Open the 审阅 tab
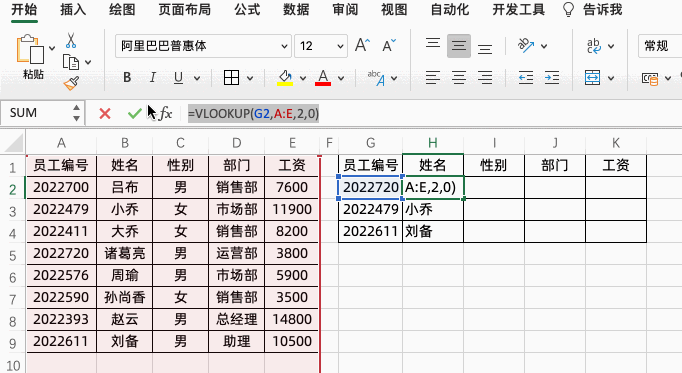This screenshot has width=682, height=373. 345,10
